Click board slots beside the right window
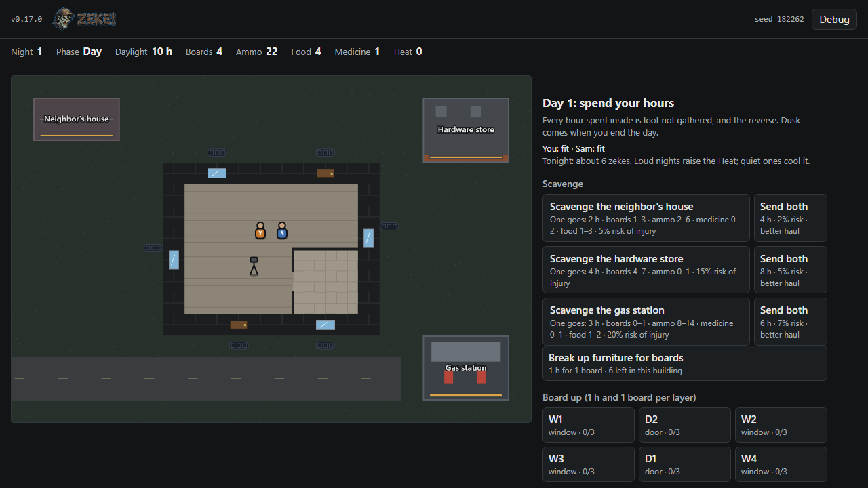 pyautogui.click(x=389, y=226)
